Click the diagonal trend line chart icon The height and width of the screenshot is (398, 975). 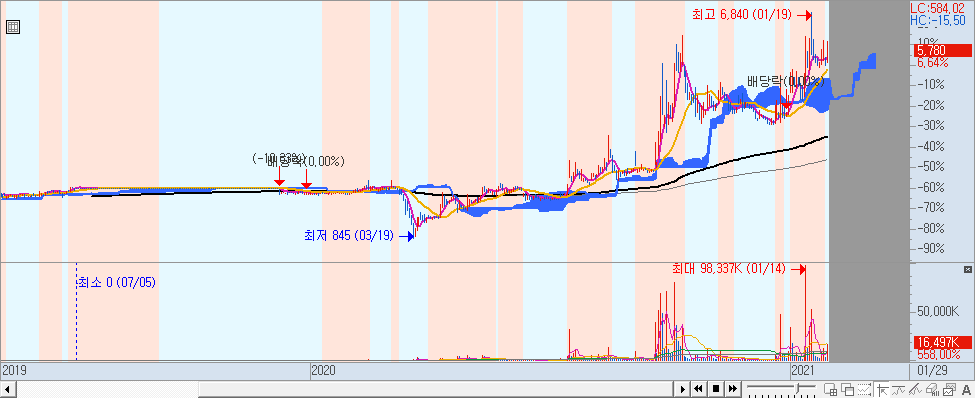point(915,389)
